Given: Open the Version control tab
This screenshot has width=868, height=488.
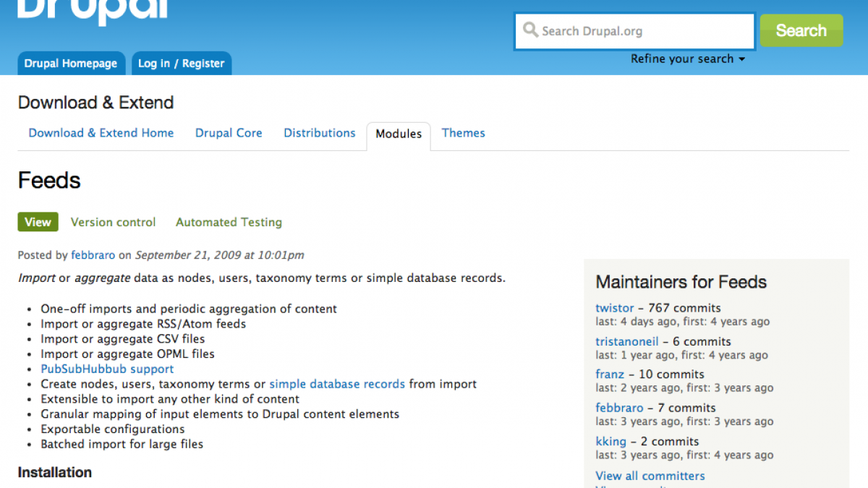Looking at the screenshot, I should tap(113, 223).
